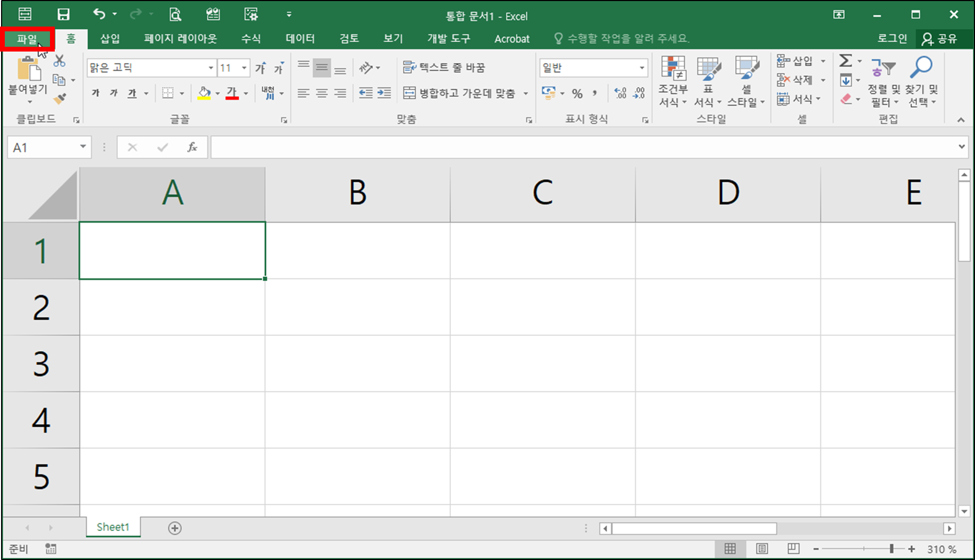Open 찾기 및 선택 find and select menu

point(922,81)
